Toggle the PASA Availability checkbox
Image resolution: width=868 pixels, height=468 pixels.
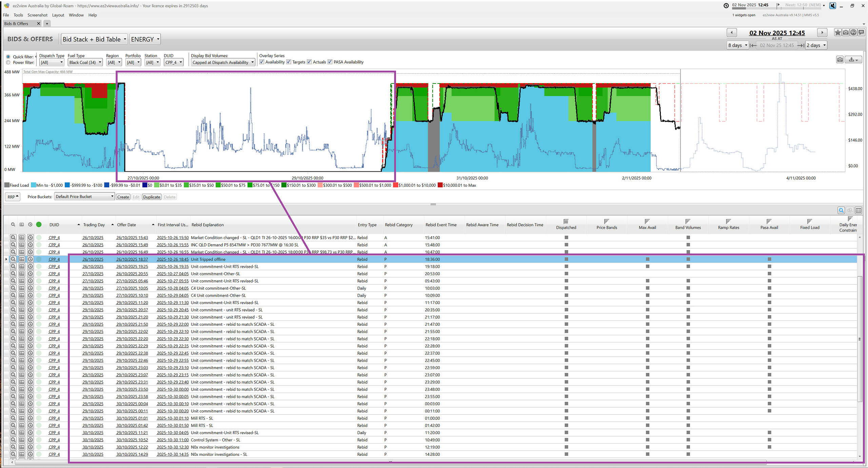tap(330, 62)
